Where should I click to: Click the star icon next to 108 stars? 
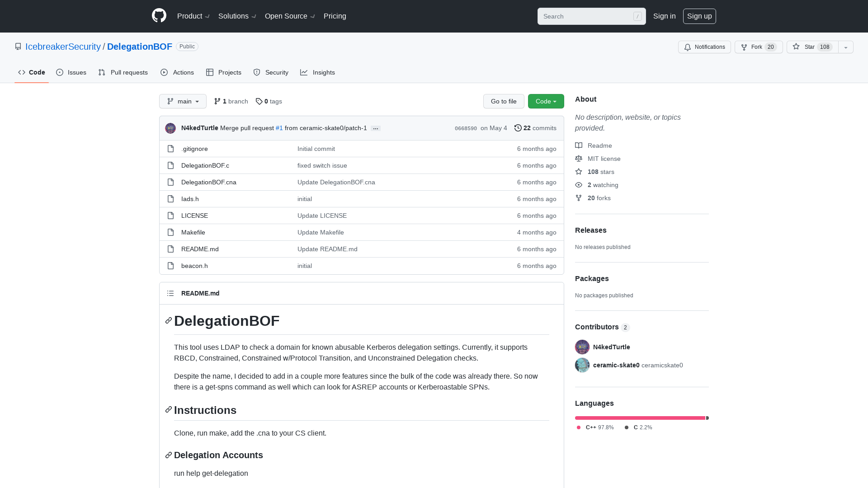coord(579,172)
